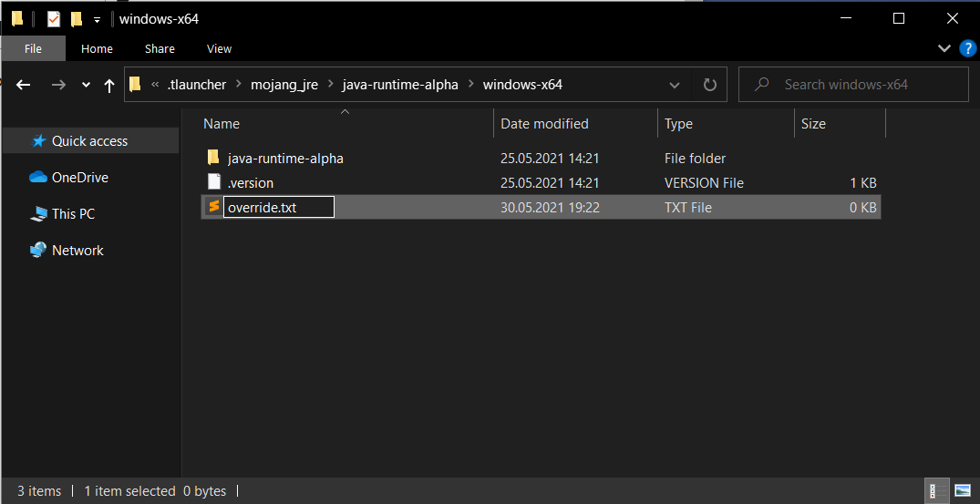This screenshot has width=980, height=504.
Task: Click windows-x64 breadcrumb in address bar
Action: tap(522, 85)
